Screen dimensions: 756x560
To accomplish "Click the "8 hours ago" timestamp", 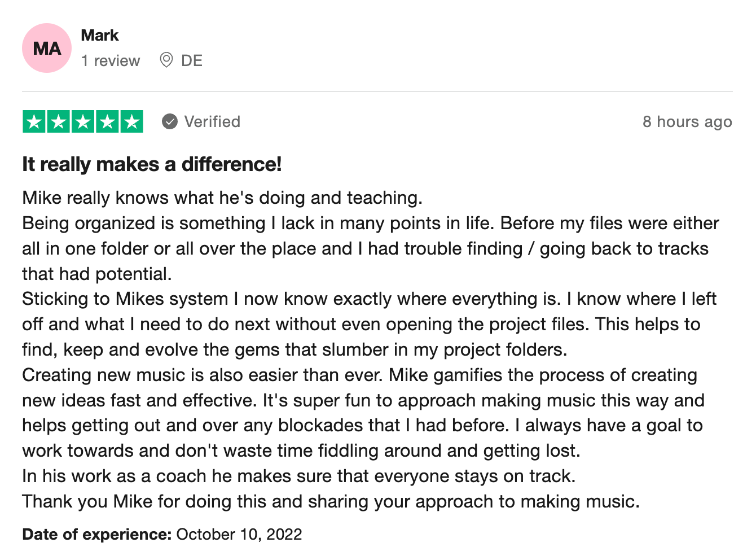I will (687, 121).
